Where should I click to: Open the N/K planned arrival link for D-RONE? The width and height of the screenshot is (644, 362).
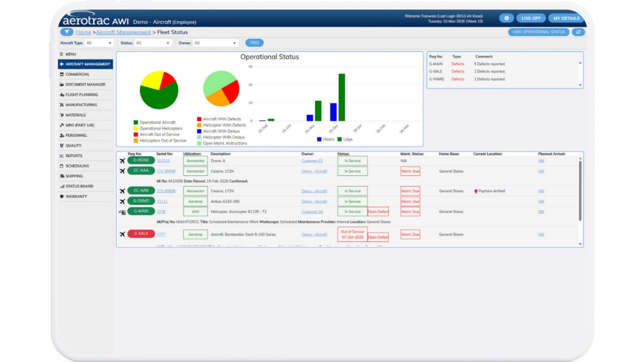click(x=541, y=161)
